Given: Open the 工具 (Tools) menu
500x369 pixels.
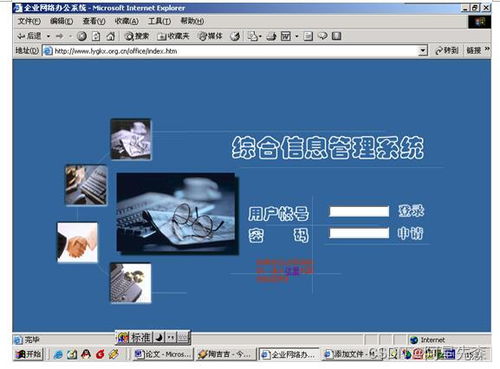Looking at the screenshot, I should 159,21.
